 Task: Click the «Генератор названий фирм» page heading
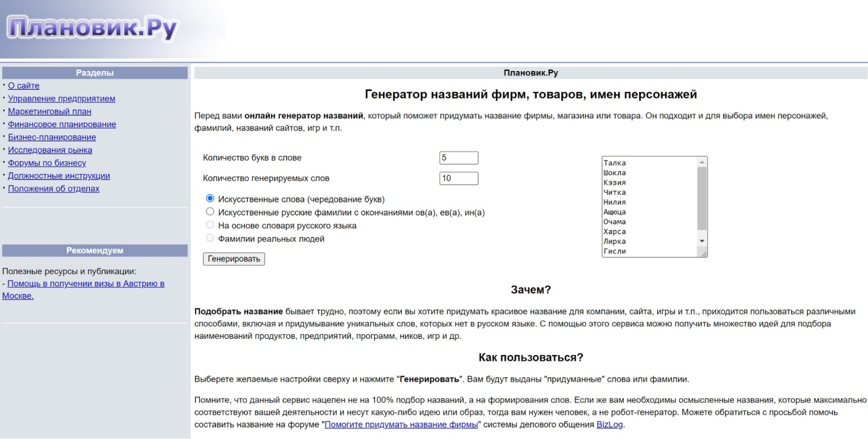(x=531, y=94)
